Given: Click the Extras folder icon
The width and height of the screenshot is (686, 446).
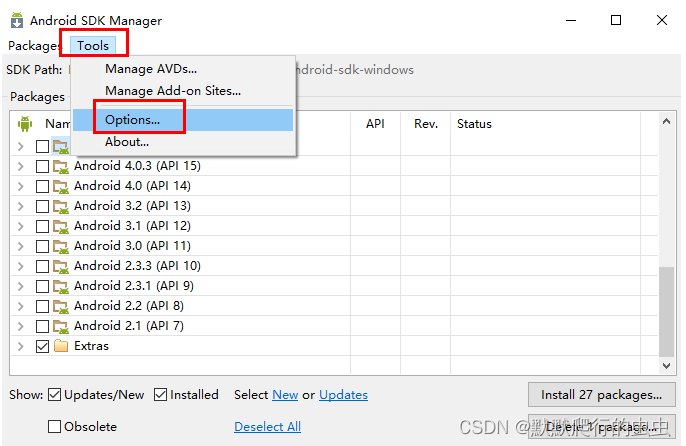Looking at the screenshot, I should 61,346.
